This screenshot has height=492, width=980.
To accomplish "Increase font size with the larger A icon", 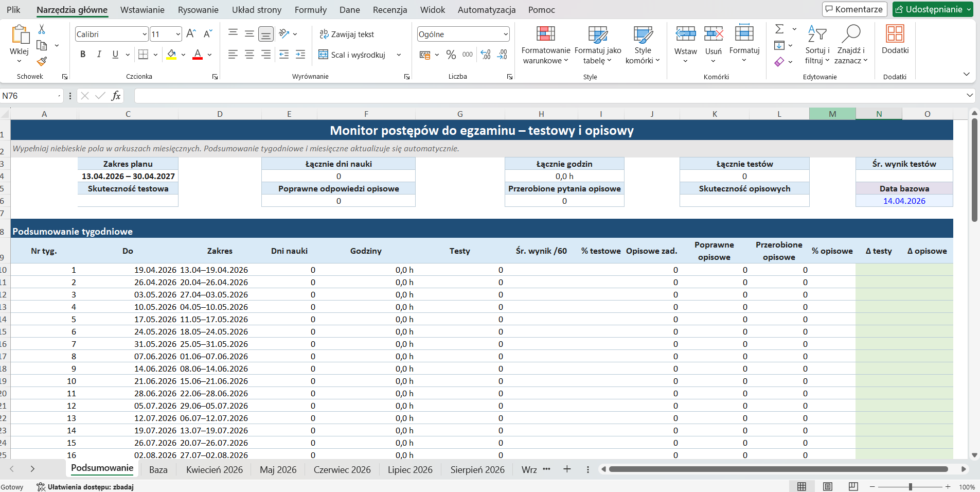I will (191, 34).
